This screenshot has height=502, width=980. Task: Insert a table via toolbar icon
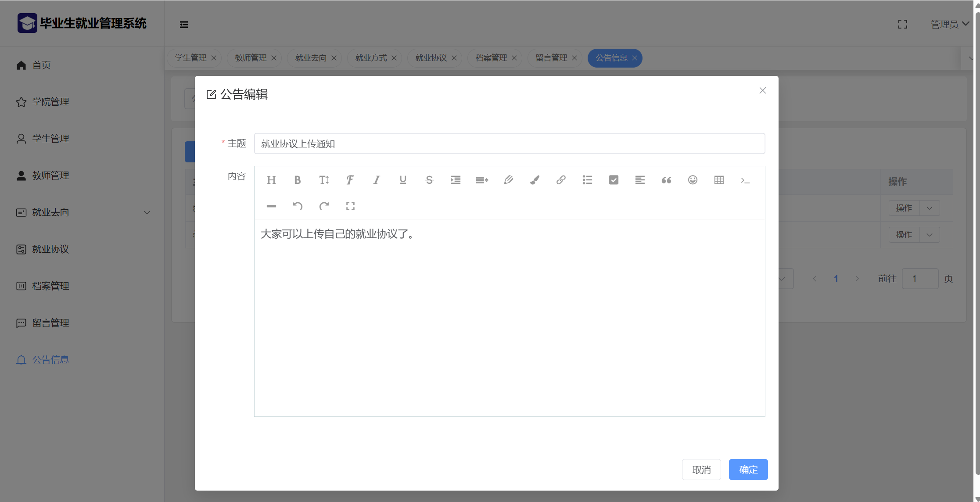(719, 180)
